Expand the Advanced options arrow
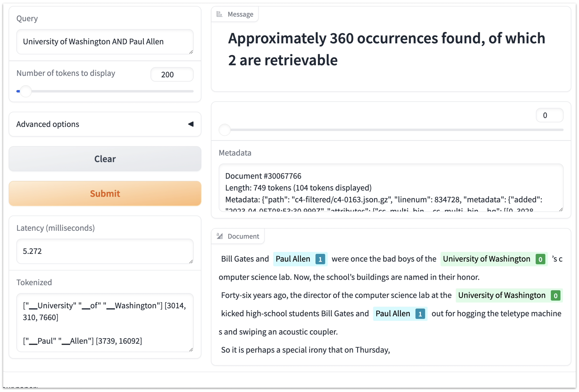Viewport: 579px width, 392px height. (191, 124)
